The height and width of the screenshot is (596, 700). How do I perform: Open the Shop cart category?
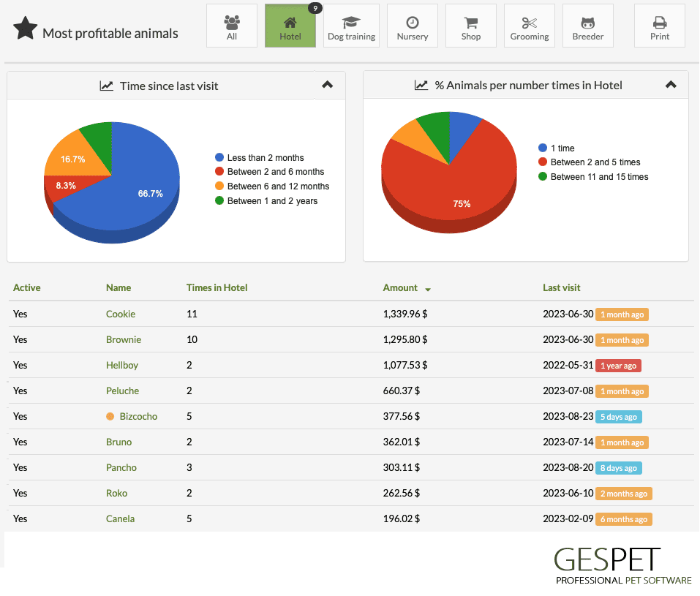click(x=471, y=26)
